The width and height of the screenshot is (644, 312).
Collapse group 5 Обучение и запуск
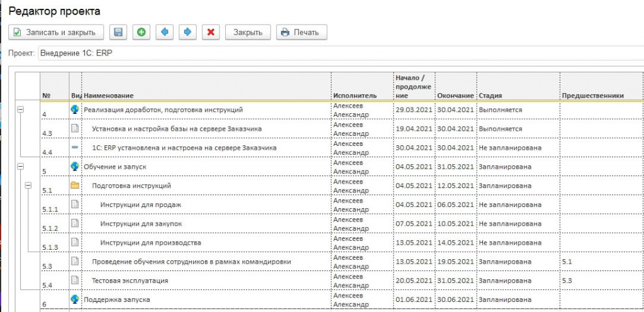coord(20,166)
